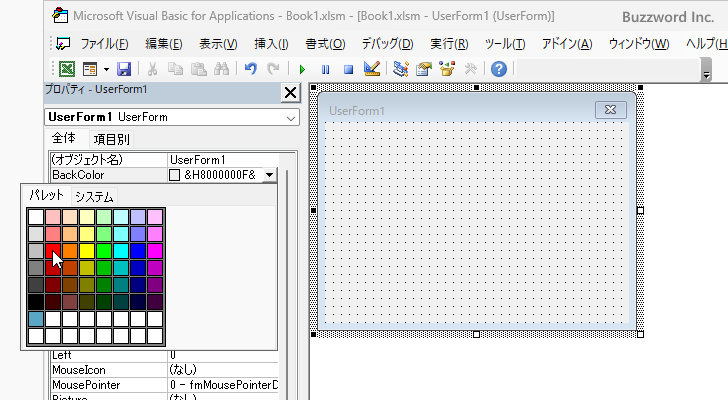Pick pure red palette swatch

pos(53,251)
